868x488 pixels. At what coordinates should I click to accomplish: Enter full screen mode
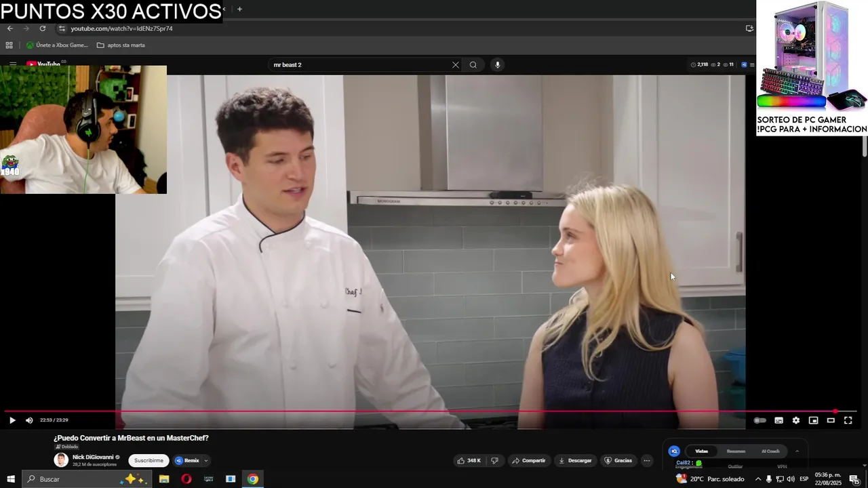pyautogui.click(x=848, y=420)
